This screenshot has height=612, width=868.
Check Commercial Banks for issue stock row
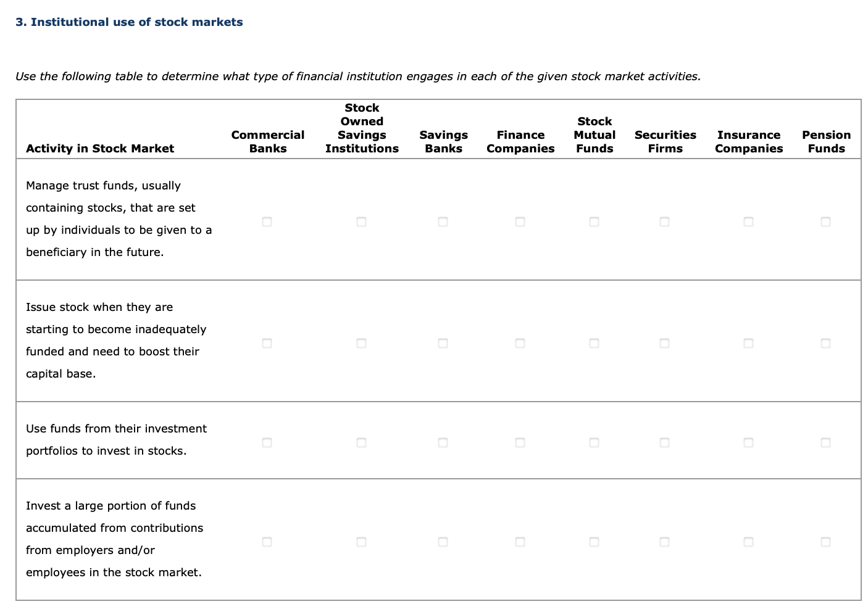267,343
